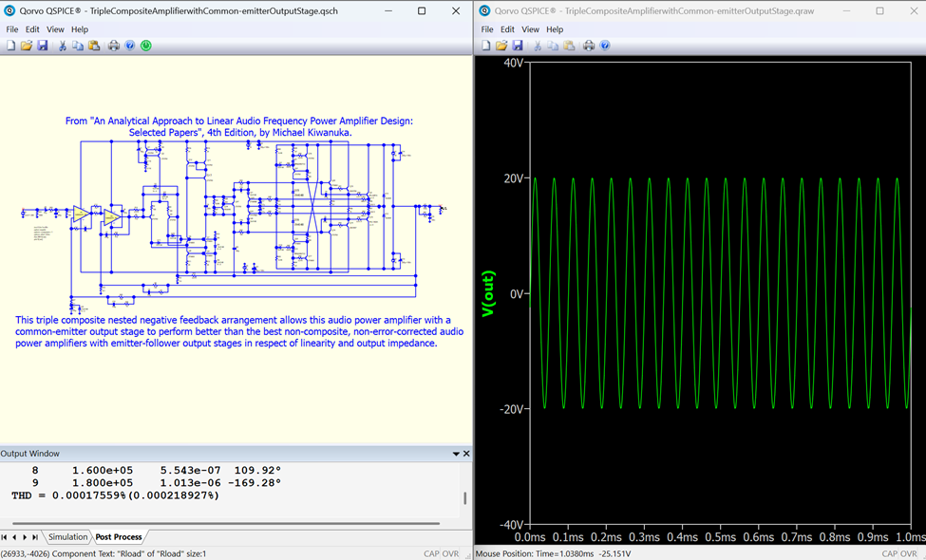Open the File menu in waveform window
Viewport: 926px width, 560px height.
(487, 29)
